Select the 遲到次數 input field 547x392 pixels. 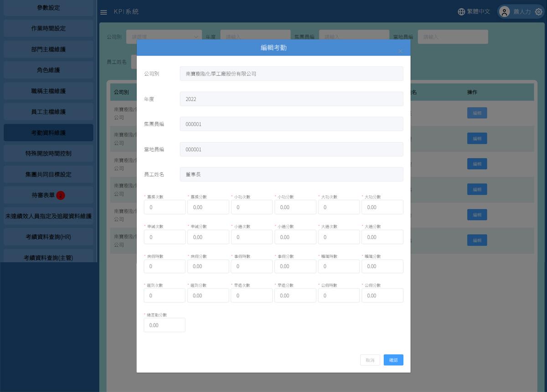[x=164, y=295]
